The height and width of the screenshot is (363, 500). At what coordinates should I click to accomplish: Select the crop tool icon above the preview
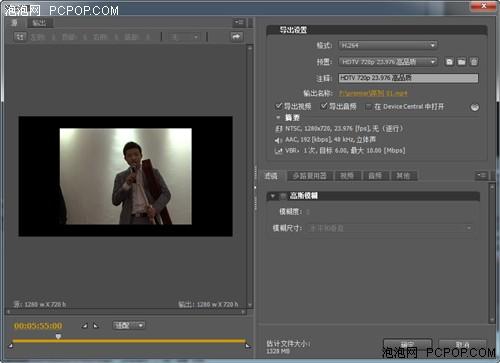(20, 36)
